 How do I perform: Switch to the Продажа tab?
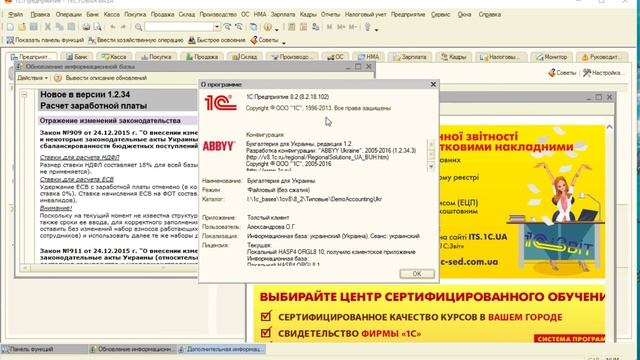(202, 57)
